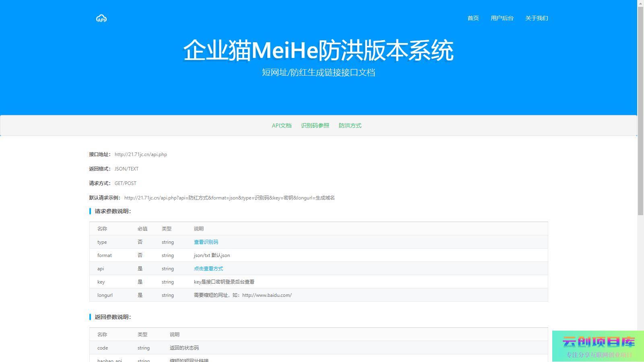Switch to the API文档 tab
Image resolution: width=644 pixels, height=362 pixels.
(281, 125)
